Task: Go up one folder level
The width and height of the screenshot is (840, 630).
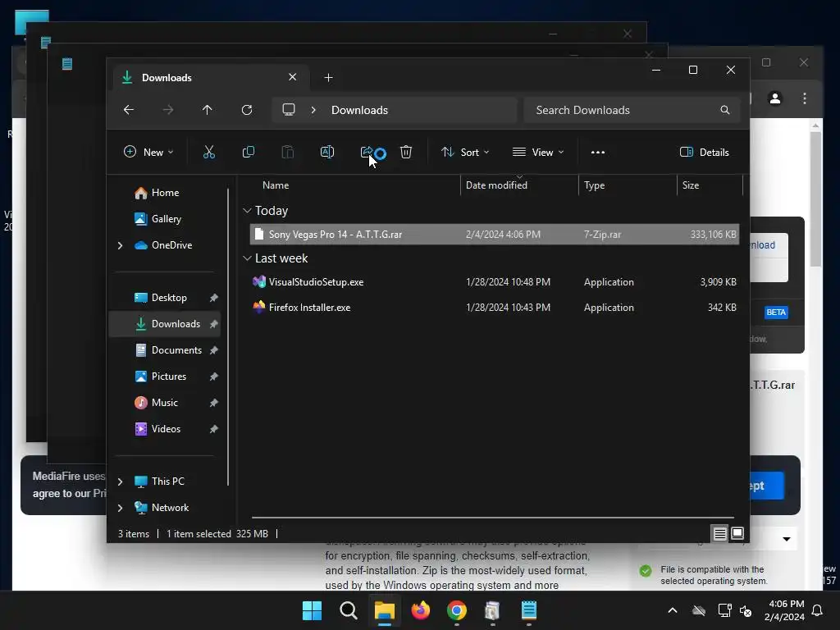Action: [208, 110]
